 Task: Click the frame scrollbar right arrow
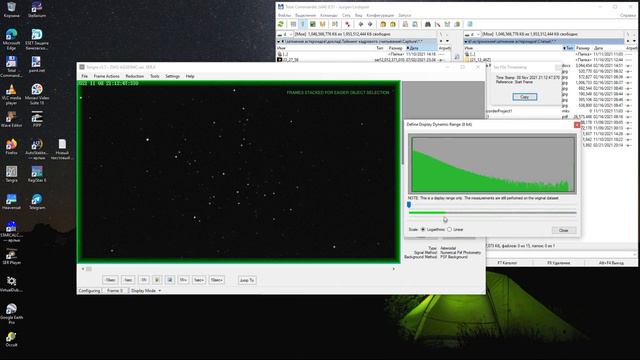pyautogui.click(x=393, y=269)
